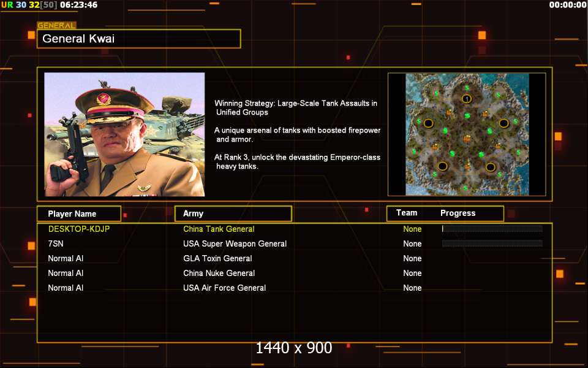Click Normal AI beside USA Air Force General

(x=66, y=288)
